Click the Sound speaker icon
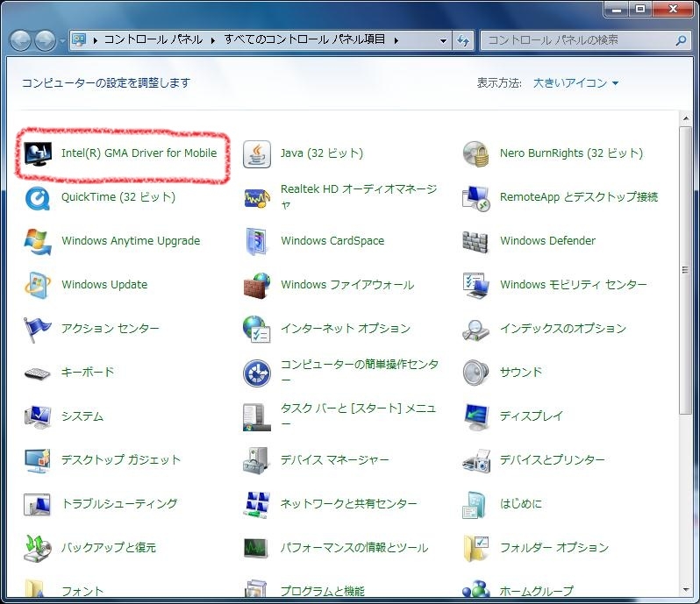Viewport: 700px width, 604px height. tap(476, 373)
